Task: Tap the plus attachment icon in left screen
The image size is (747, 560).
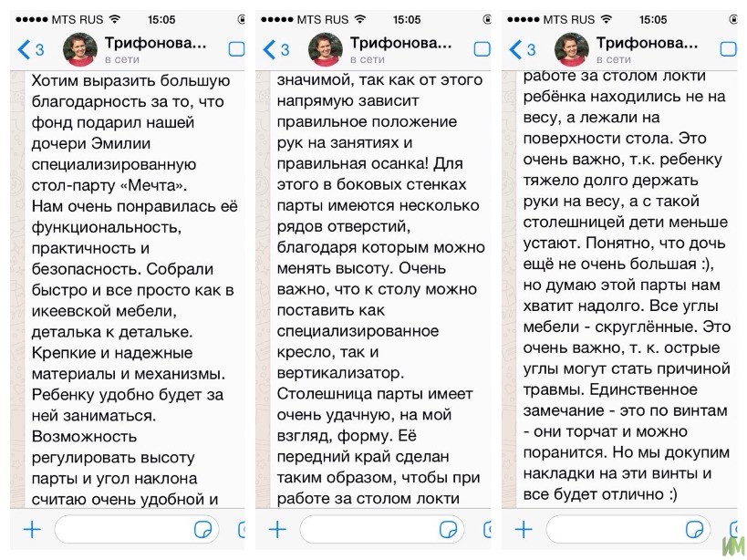Action: 33,530
